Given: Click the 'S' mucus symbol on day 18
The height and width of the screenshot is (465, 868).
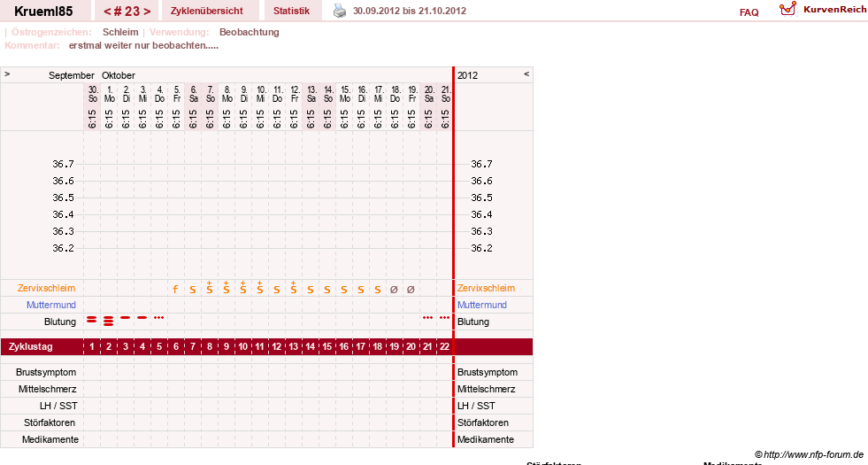Looking at the screenshot, I should (x=378, y=290).
